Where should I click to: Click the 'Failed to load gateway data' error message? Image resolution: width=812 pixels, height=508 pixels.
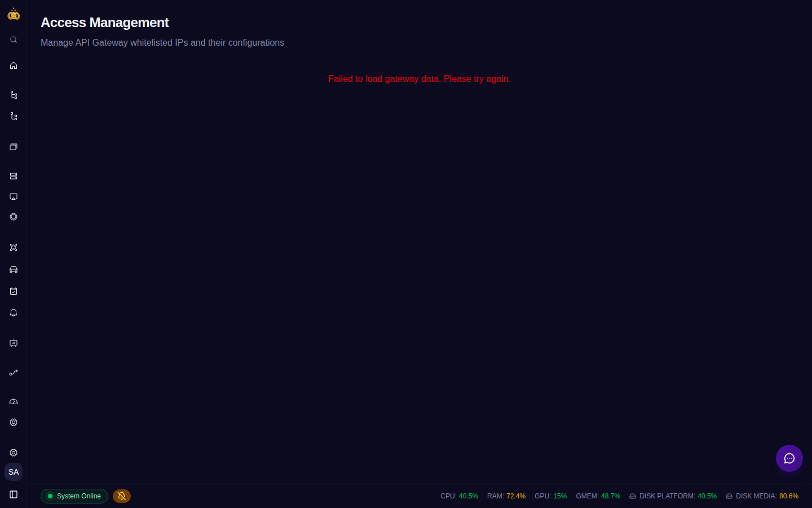(x=420, y=79)
